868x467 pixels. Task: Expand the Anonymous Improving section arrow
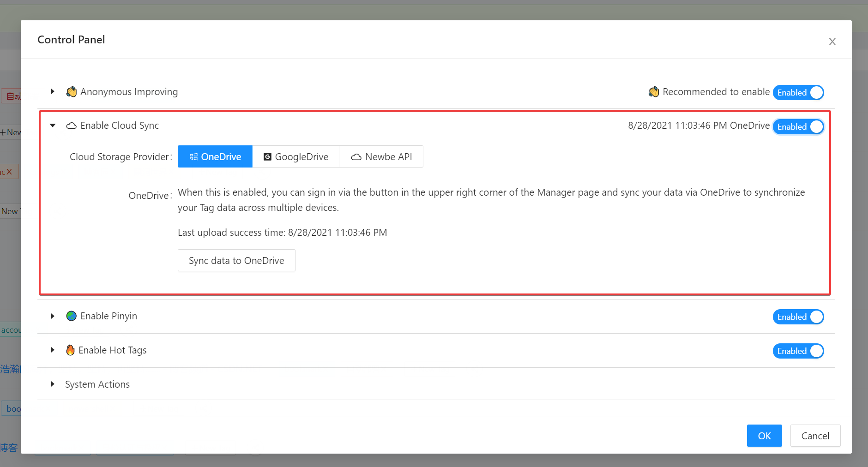[53, 91]
